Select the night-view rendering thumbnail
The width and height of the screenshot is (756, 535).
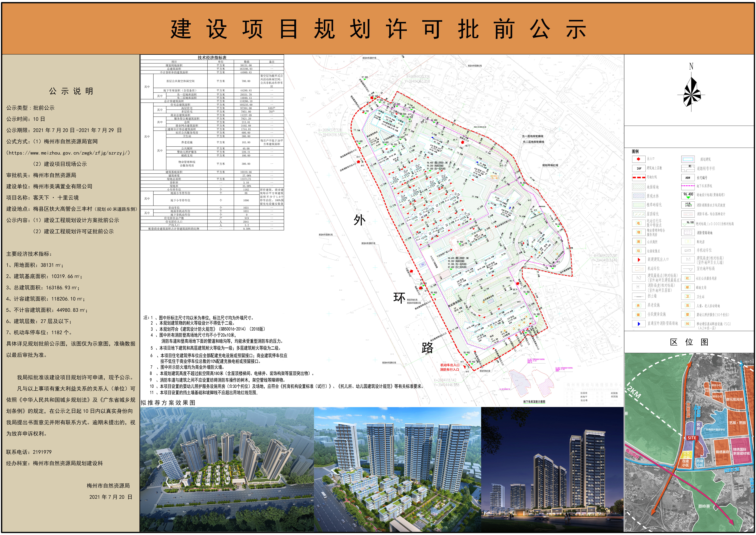tap(552, 469)
